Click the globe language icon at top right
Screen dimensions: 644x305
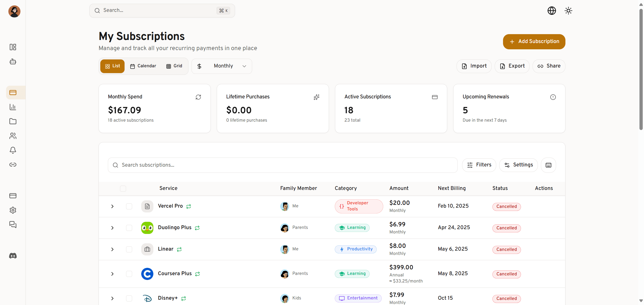tap(552, 11)
